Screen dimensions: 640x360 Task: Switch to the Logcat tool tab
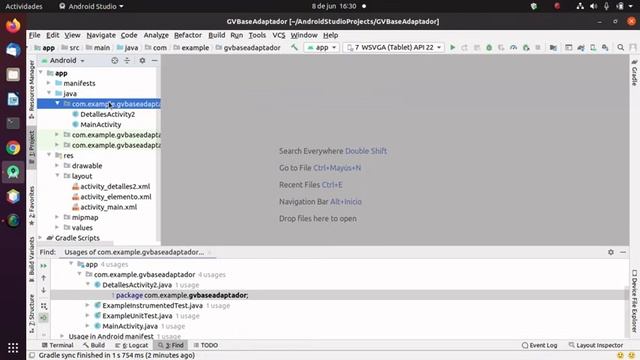click(x=131, y=345)
